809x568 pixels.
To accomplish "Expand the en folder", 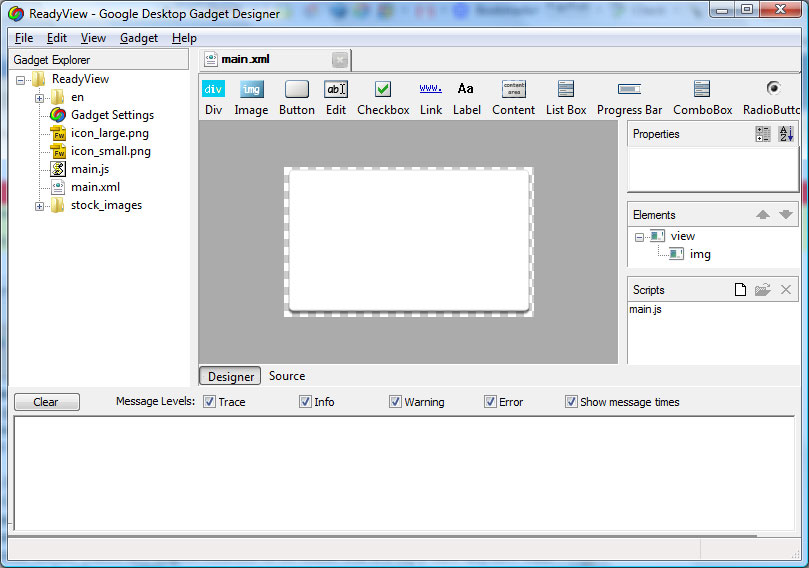I will tap(39, 98).
